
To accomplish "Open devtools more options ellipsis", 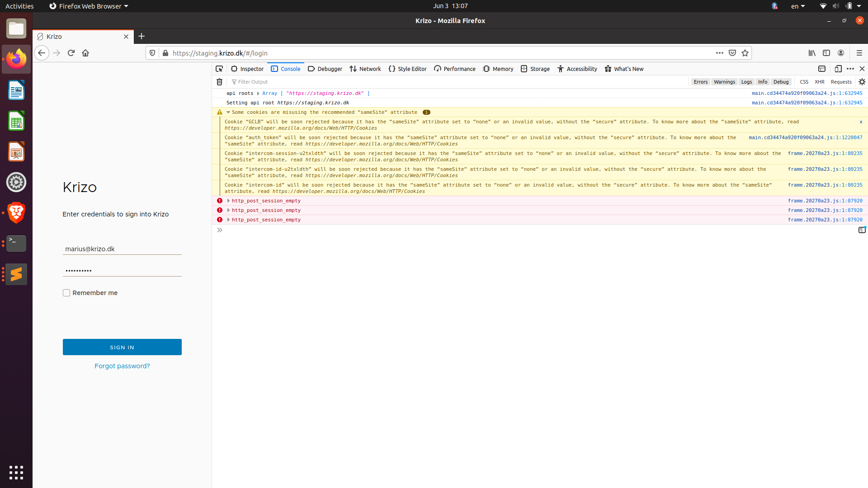I will 850,69.
